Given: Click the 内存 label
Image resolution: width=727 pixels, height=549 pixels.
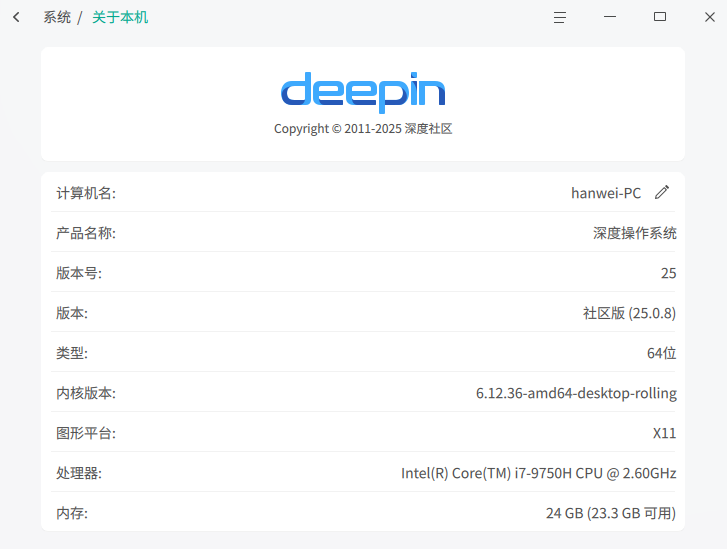Looking at the screenshot, I should click(x=72, y=513).
